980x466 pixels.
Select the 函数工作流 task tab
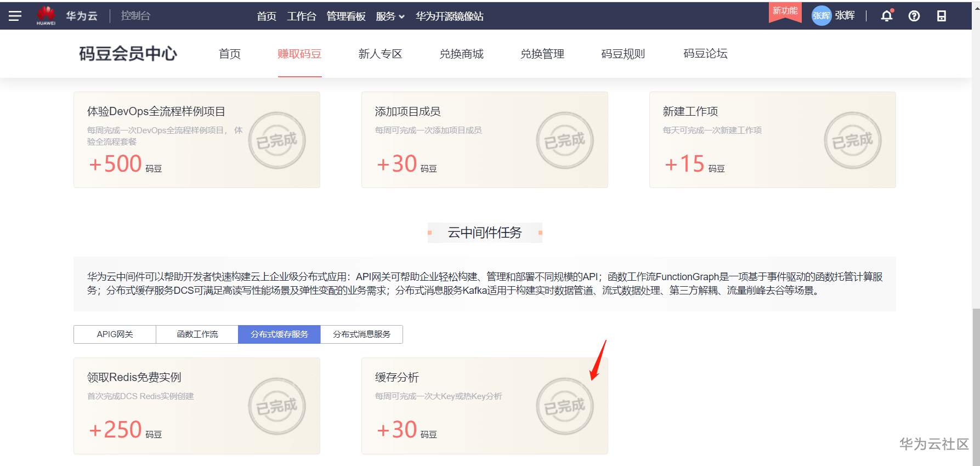point(197,334)
